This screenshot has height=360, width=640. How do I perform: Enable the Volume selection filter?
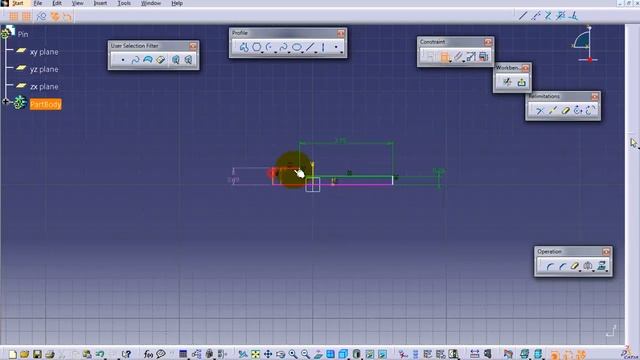click(x=161, y=60)
